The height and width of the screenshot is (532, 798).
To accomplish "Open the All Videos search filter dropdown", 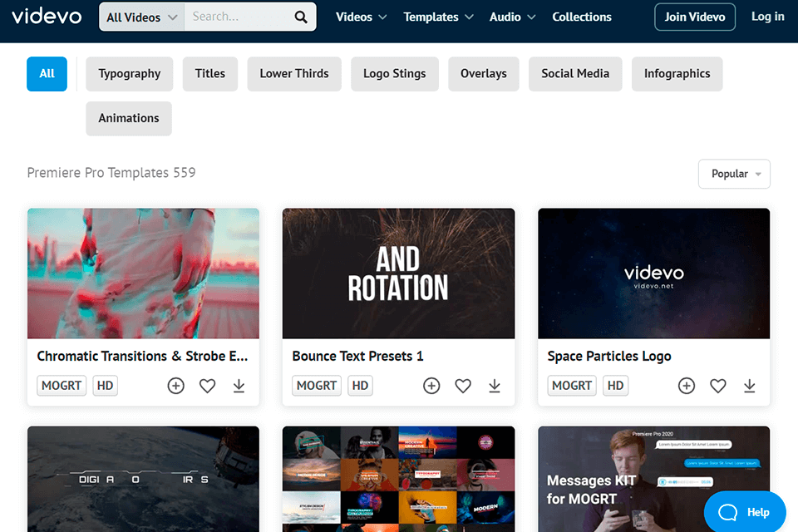I will coord(141,17).
